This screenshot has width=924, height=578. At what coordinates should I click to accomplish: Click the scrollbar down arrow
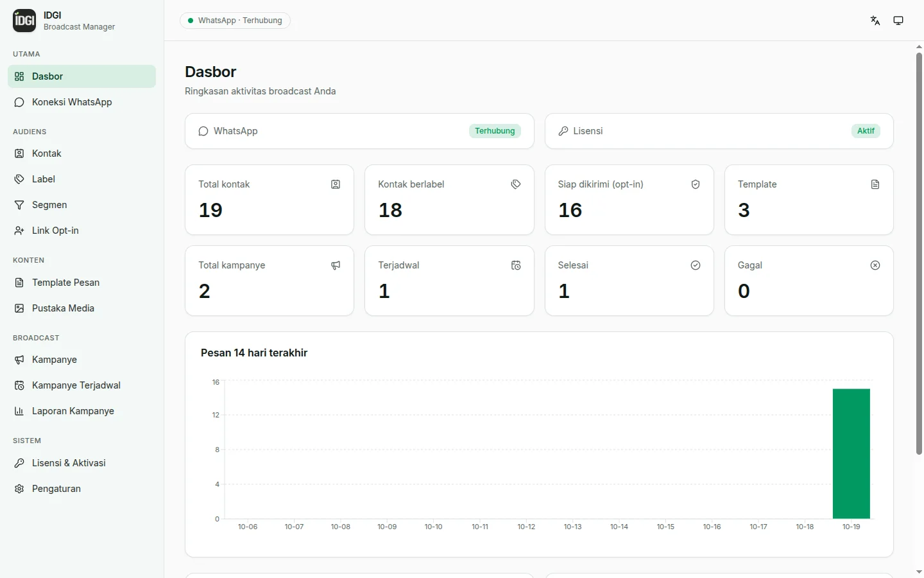919,572
